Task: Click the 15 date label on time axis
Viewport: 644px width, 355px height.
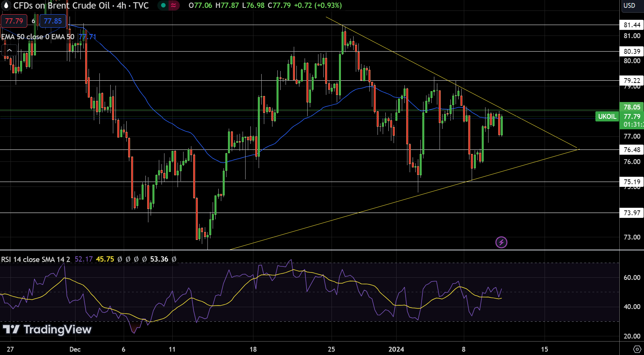Action: (545, 349)
